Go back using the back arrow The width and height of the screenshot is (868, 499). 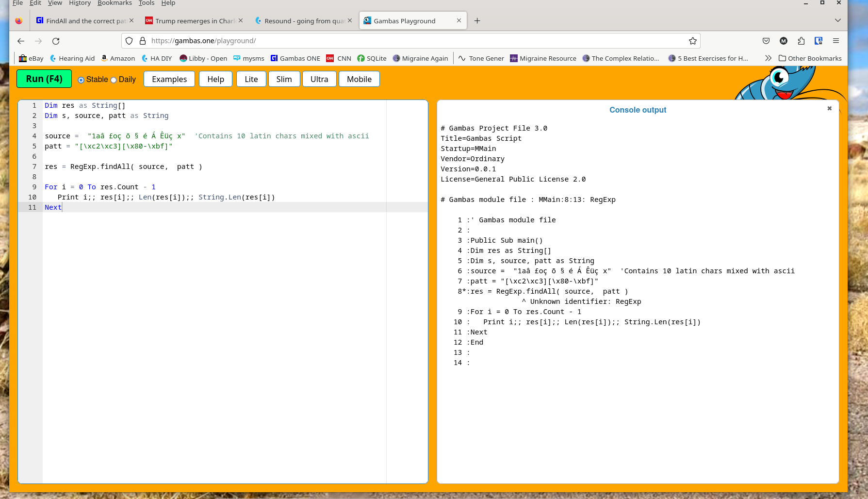pyautogui.click(x=20, y=41)
